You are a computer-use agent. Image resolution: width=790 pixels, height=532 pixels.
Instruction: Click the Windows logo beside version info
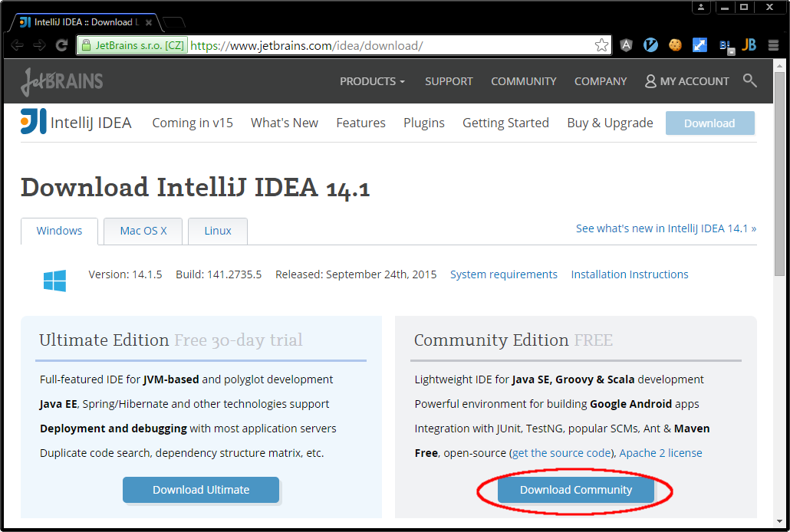coord(54,281)
